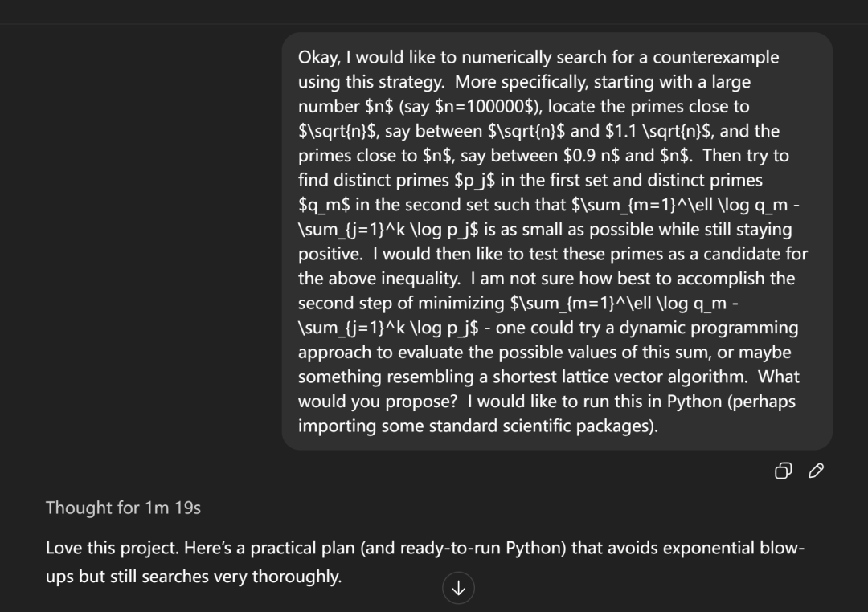Viewport: 868px width, 612px height.
Task: Open message editing via the pencil icon
Action: 817,471
